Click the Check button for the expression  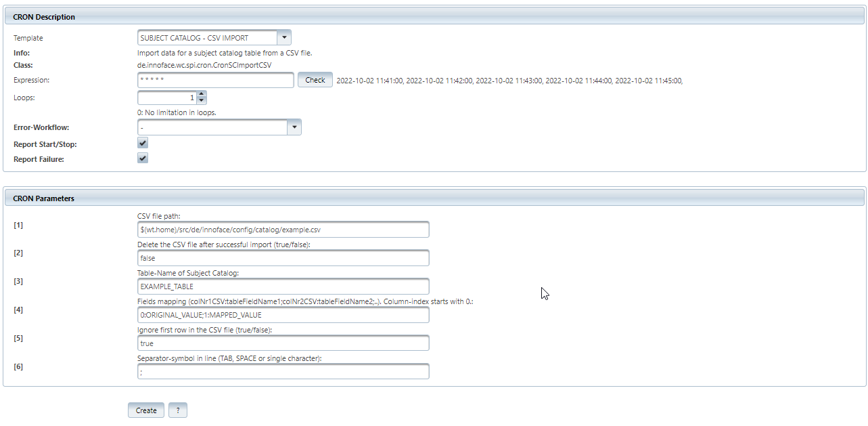click(x=315, y=80)
